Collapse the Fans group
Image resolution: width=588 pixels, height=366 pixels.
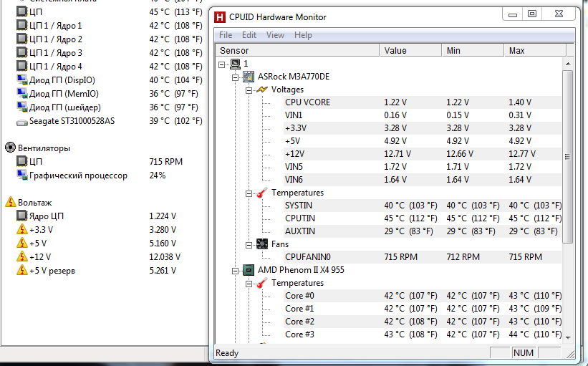pos(249,245)
